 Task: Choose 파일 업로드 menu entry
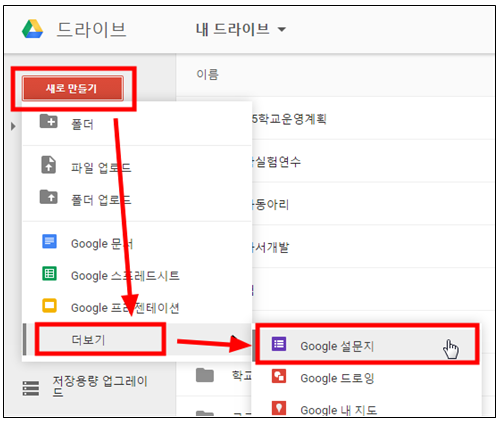click(137, 167)
